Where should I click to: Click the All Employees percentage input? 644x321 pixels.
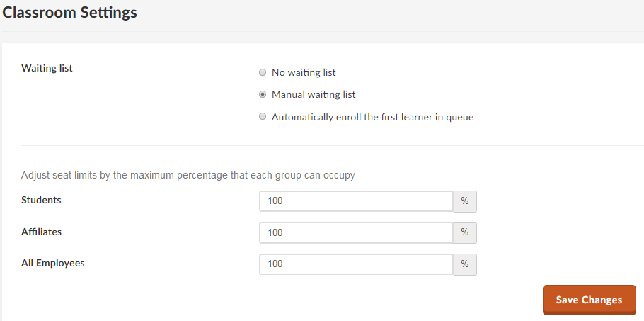pos(356,264)
